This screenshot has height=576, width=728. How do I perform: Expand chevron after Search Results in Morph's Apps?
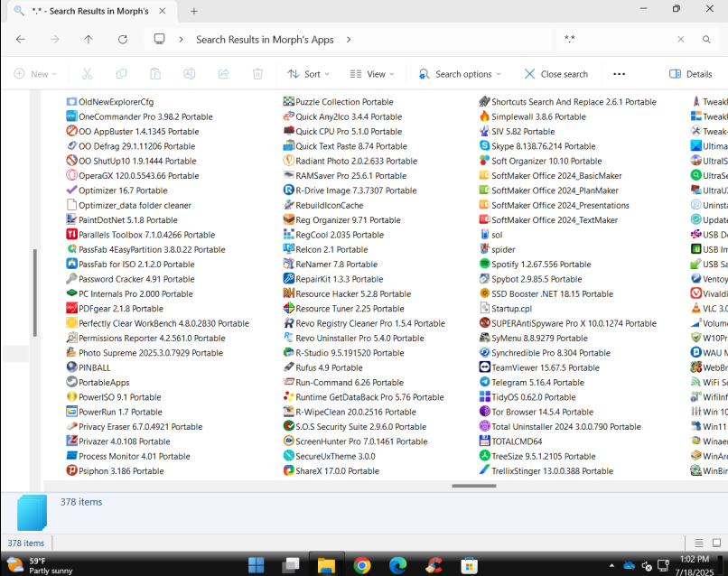point(349,40)
